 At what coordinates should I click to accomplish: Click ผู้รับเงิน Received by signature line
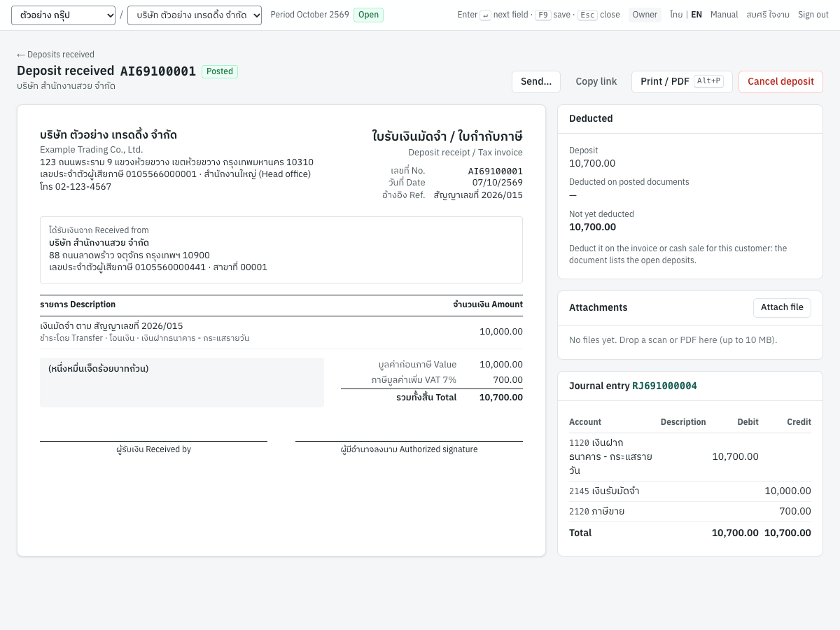153,449
